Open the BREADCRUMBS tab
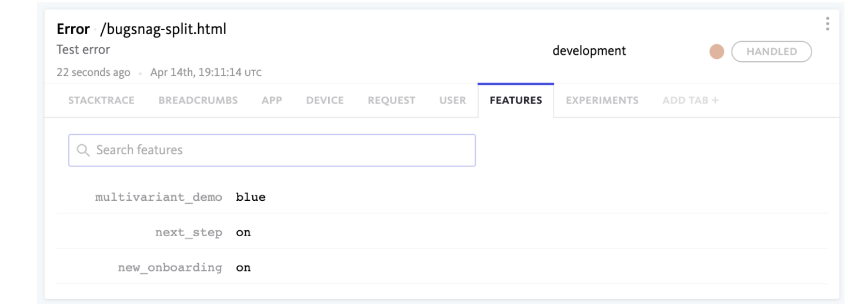Viewport: 868px width, 305px height. point(198,100)
